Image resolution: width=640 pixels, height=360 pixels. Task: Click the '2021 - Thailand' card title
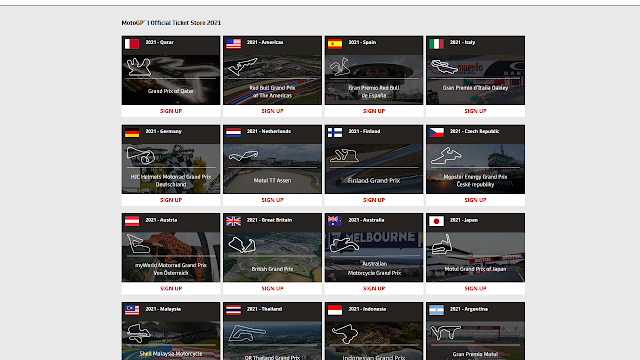click(264, 309)
